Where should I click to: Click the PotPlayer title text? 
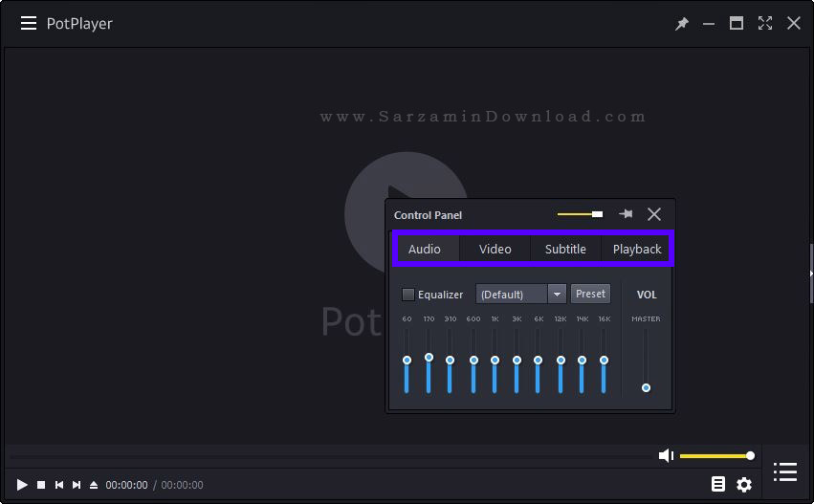click(x=79, y=23)
